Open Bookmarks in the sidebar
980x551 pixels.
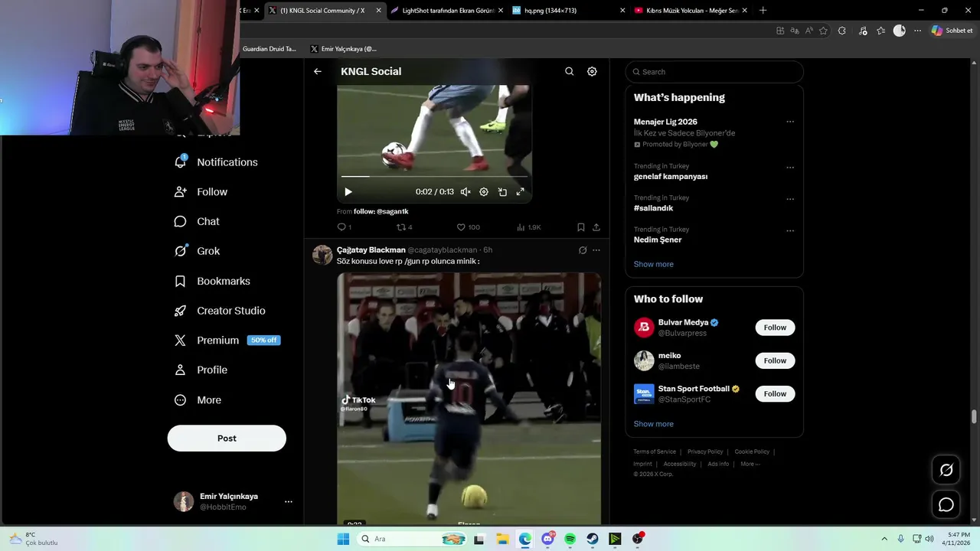point(212,281)
